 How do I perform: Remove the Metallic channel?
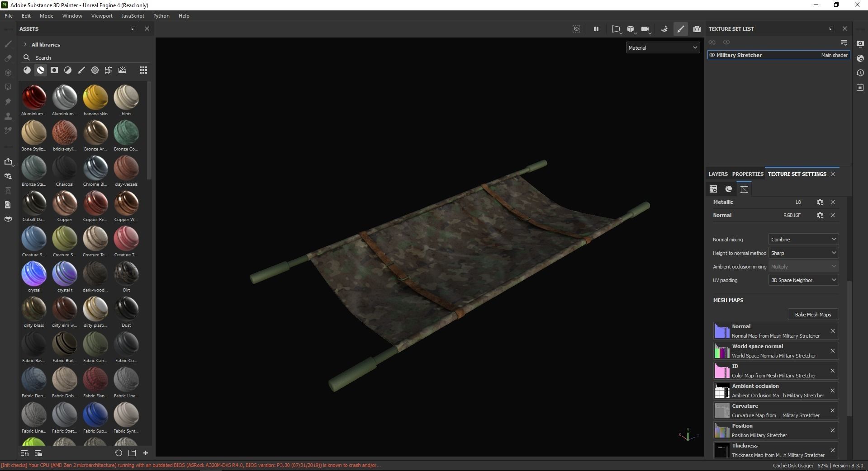pos(833,202)
